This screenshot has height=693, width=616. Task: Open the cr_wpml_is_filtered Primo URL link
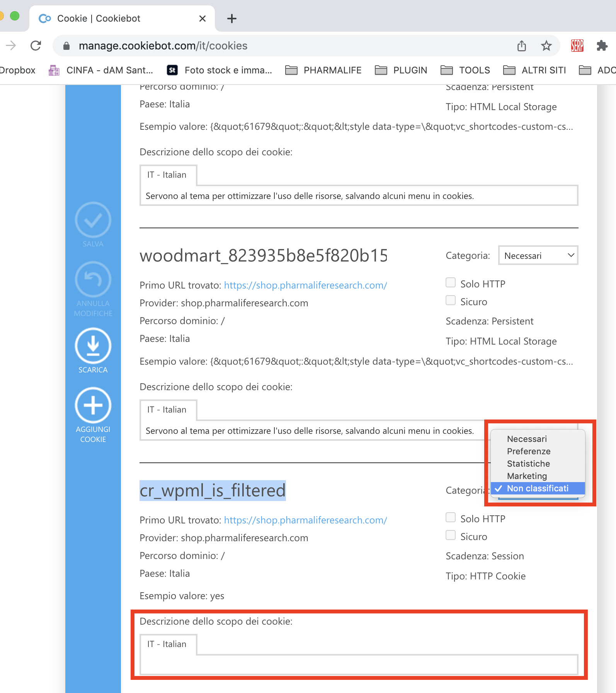coord(305,520)
